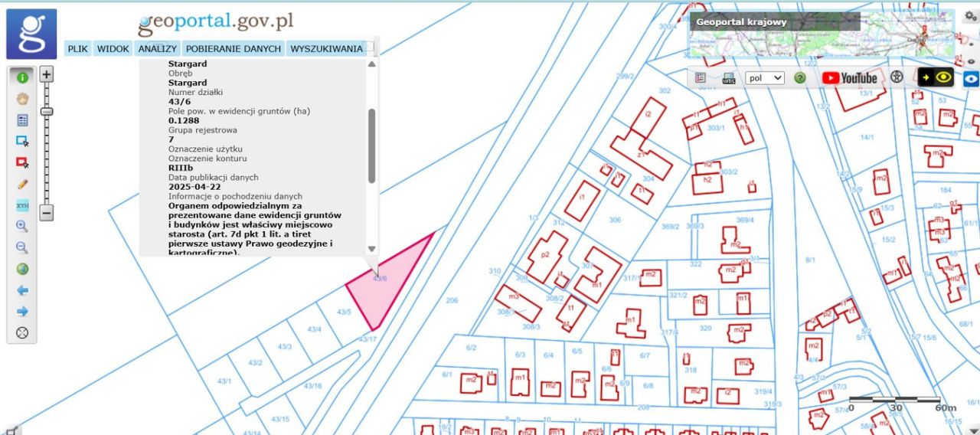Click road parcel label 206
980x435 pixels.
pyautogui.click(x=452, y=300)
